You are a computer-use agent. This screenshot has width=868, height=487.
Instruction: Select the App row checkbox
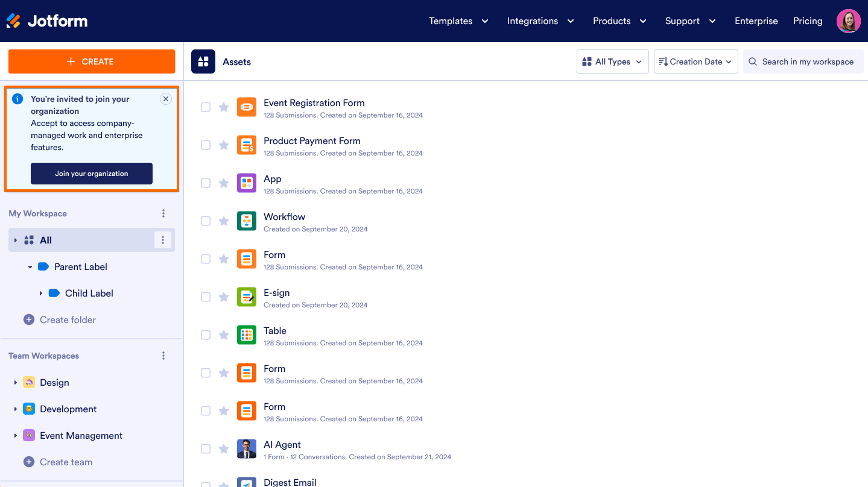206,183
